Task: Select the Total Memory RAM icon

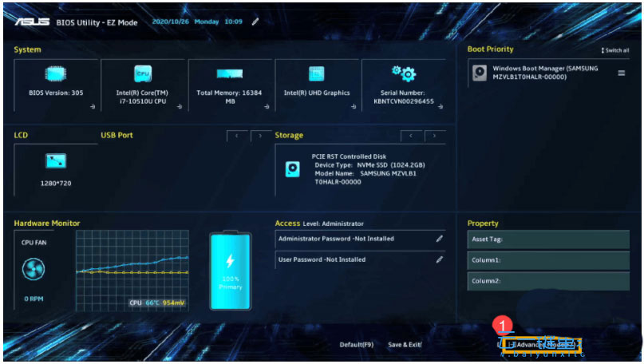Action: click(230, 74)
